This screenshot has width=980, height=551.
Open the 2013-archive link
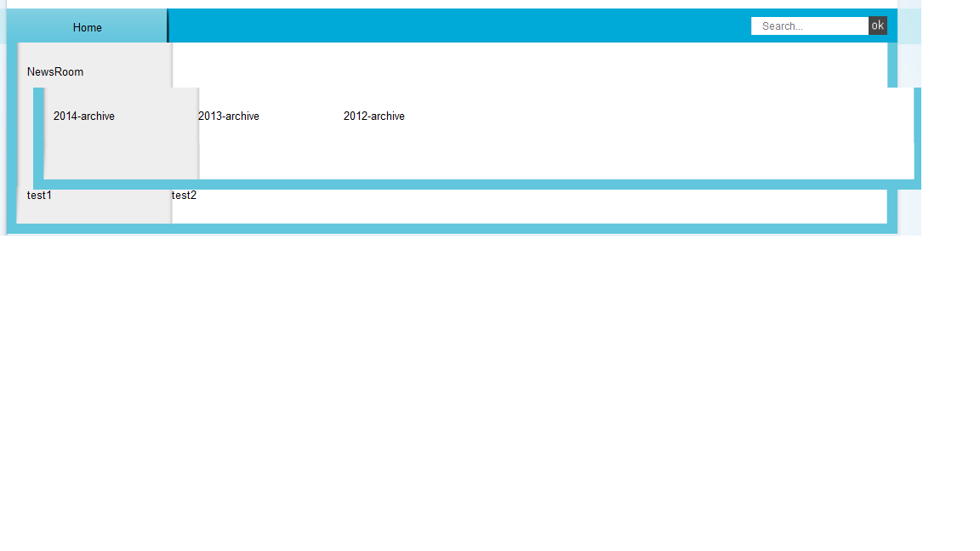point(229,116)
